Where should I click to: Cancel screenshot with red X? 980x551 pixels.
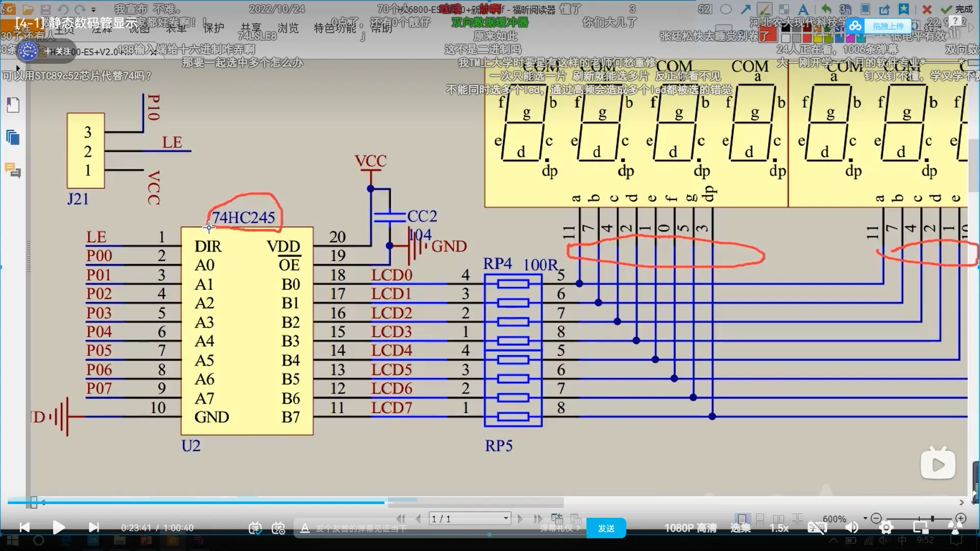point(927,9)
